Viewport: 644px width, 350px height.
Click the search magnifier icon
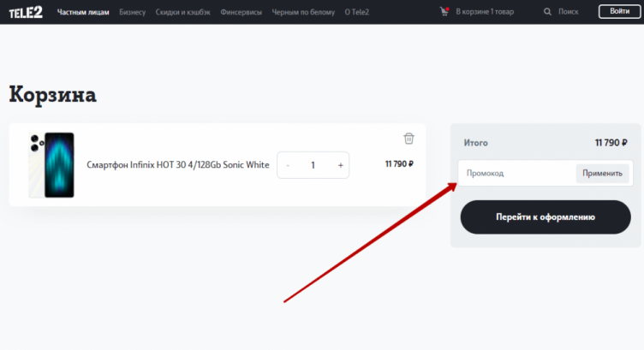[x=548, y=12]
